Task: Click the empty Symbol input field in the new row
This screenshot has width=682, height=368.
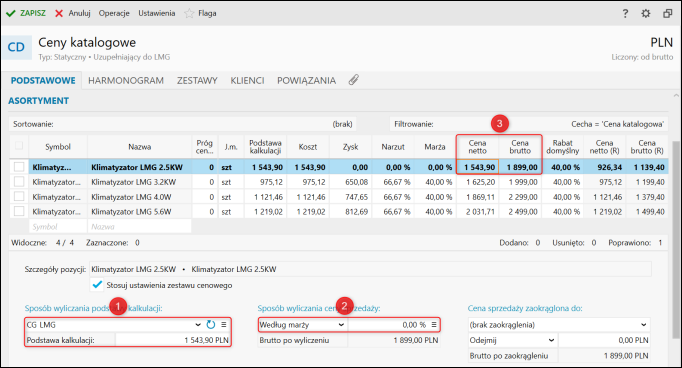Action: [x=58, y=227]
